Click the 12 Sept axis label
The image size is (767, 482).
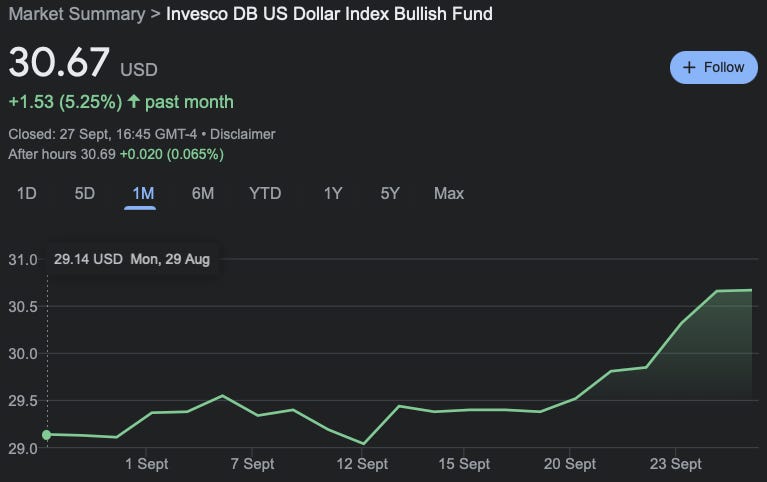point(362,463)
